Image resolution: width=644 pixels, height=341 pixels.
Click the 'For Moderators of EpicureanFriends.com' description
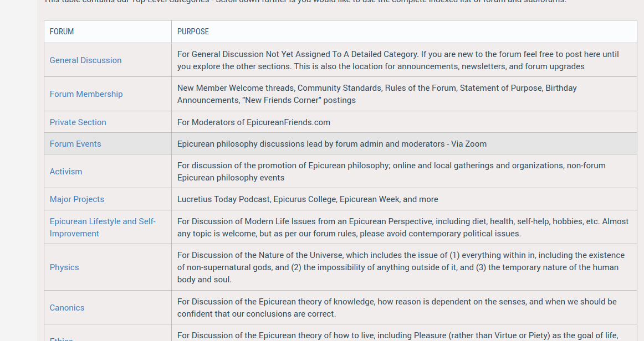tap(253, 122)
